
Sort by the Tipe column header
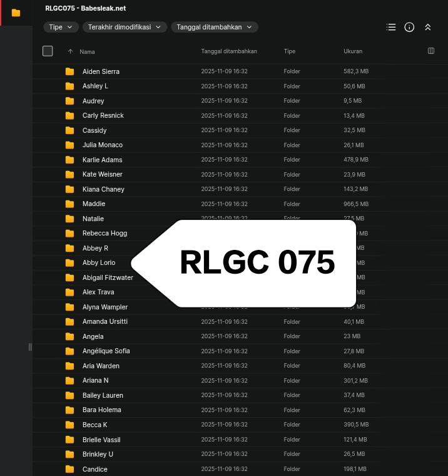click(289, 51)
